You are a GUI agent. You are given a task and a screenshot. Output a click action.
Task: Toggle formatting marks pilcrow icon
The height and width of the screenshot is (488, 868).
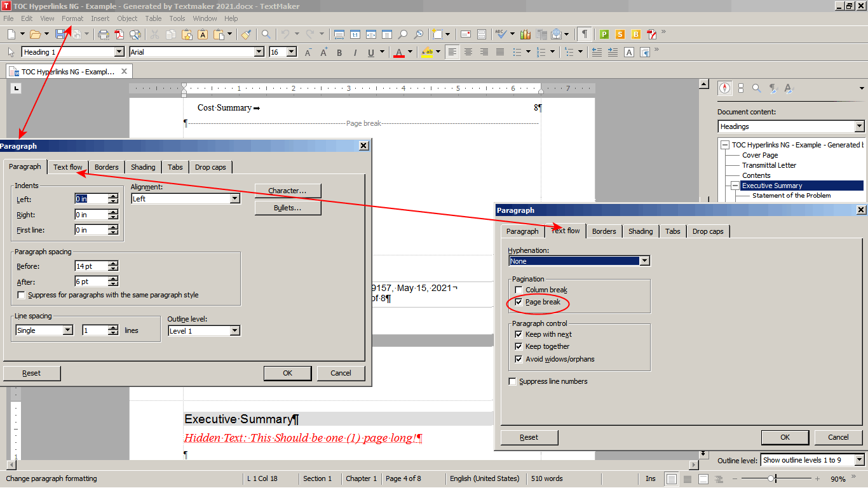(584, 34)
